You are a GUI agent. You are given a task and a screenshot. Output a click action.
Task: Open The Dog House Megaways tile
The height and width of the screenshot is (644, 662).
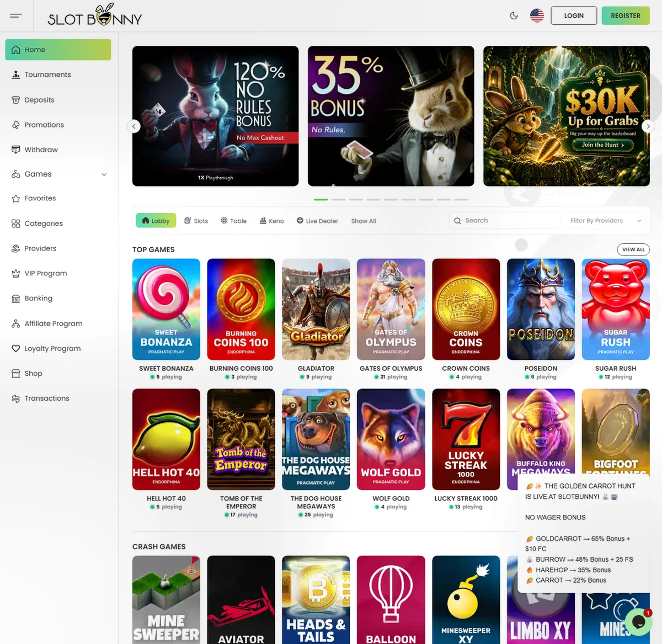click(316, 439)
